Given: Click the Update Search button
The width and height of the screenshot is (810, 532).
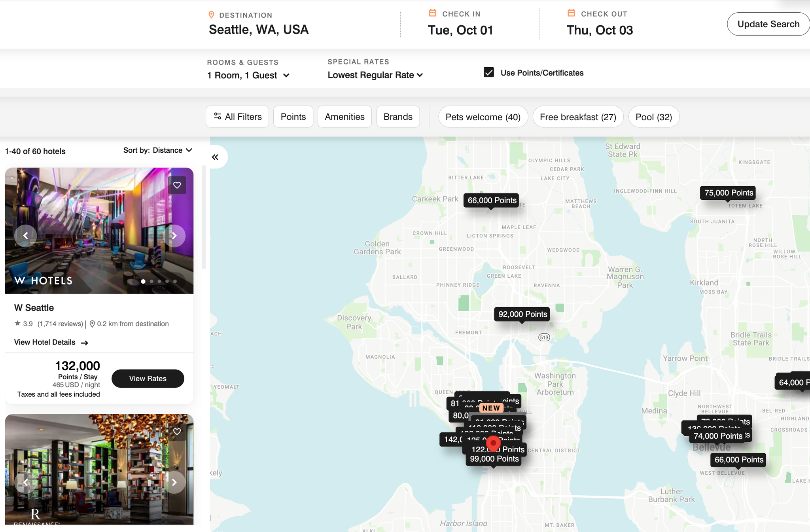Looking at the screenshot, I should click(768, 24).
